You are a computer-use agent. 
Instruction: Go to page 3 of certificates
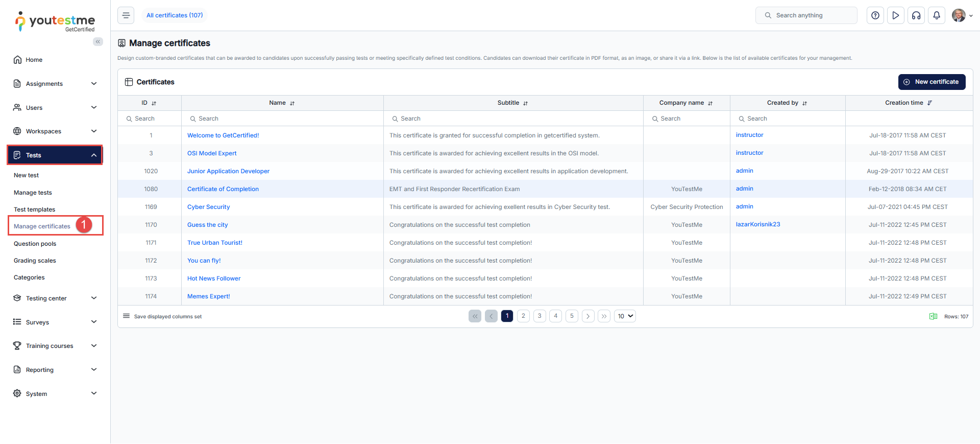point(540,316)
